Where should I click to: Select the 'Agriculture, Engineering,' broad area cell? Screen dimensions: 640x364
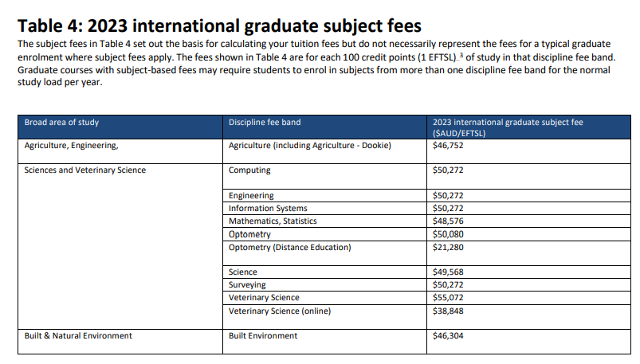pyautogui.click(x=72, y=146)
